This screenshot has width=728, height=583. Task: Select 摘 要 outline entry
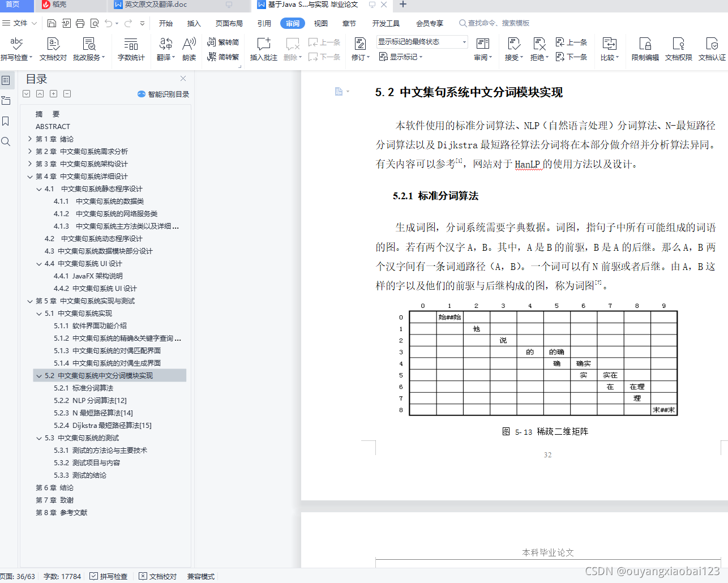[x=48, y=114]
